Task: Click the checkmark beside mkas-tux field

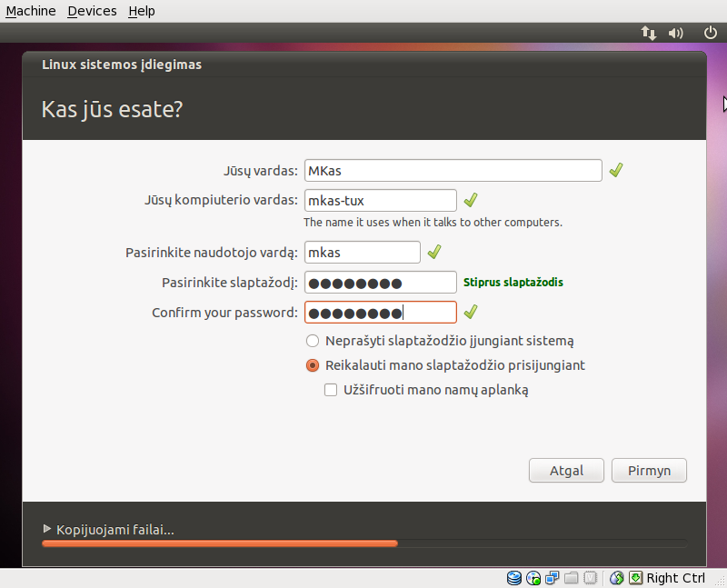Action: (x=471, y=200)
